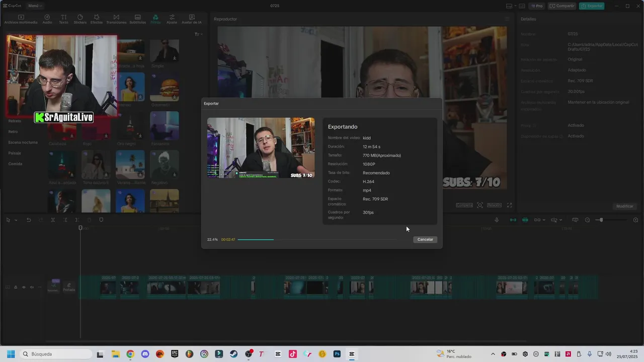The width and height of the screenshot is (644, 362).
Task: Click the Pro badge button
Action: 537,6
